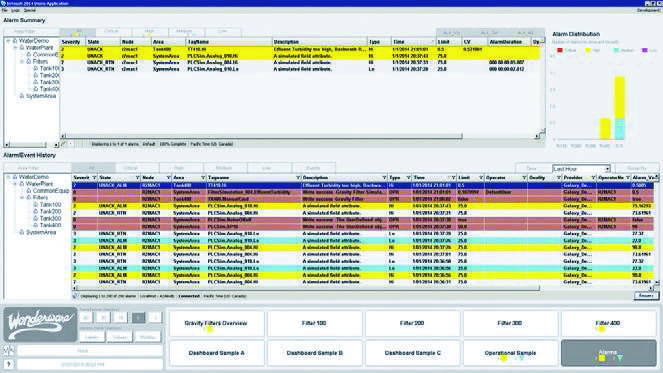The height and width of the screenshot is (373, 663).
Task: Collapse WaterPlant node in Alarm Summary tree
Action: [15, 48]
